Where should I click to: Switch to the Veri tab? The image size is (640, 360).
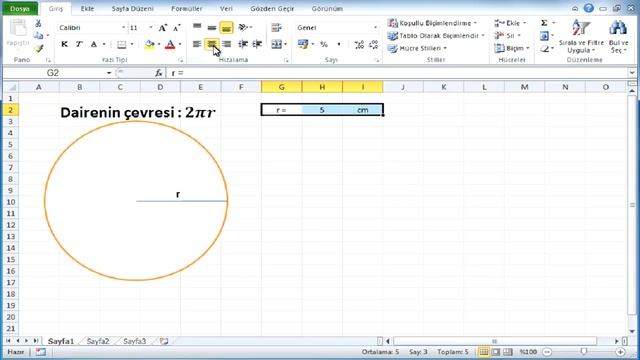point(226,9)
